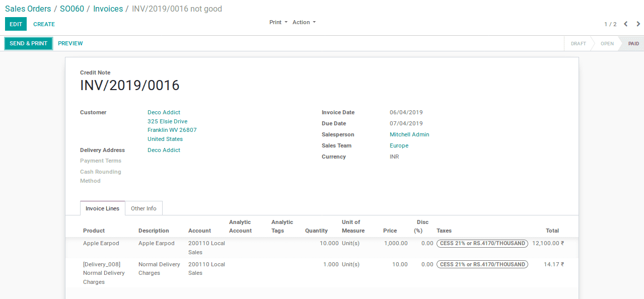Sort by Unit of Measure column header

click(353, 227)
